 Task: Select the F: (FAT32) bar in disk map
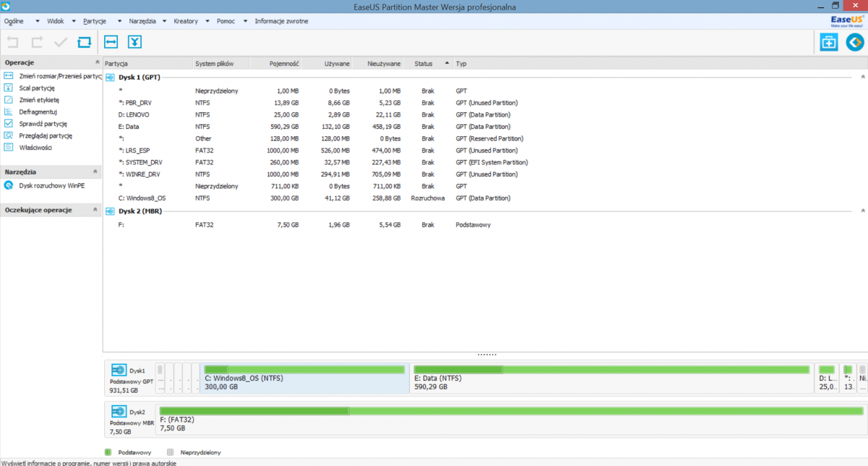pyautogui.click(x=511, y=420)
